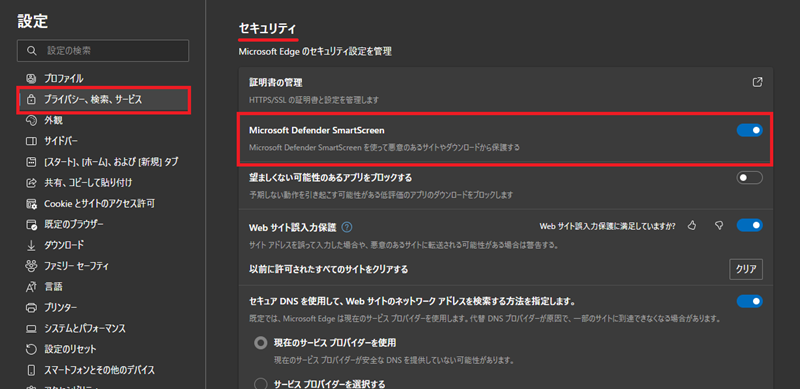Click the search magnifier icon in settings search

32,51
